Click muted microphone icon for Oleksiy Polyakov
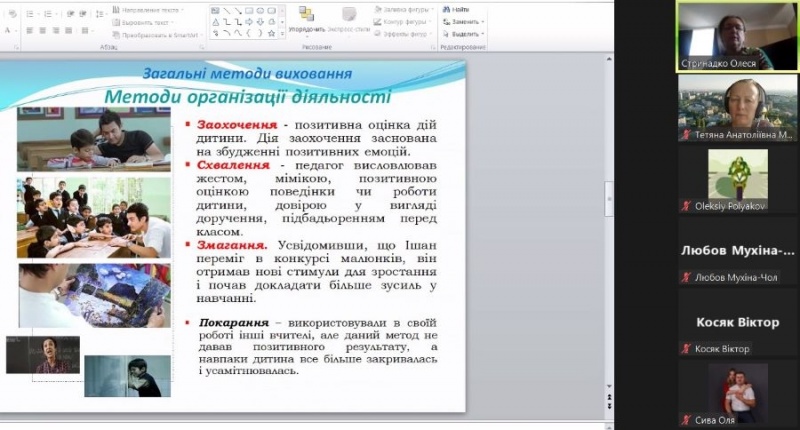This screenshot has height=430, width=800. 686,206
